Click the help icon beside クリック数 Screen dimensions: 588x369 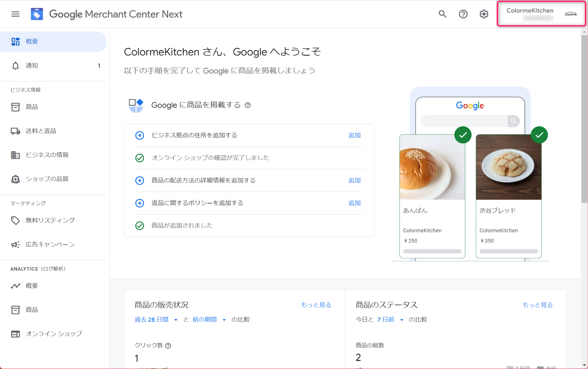click(168, 346)
